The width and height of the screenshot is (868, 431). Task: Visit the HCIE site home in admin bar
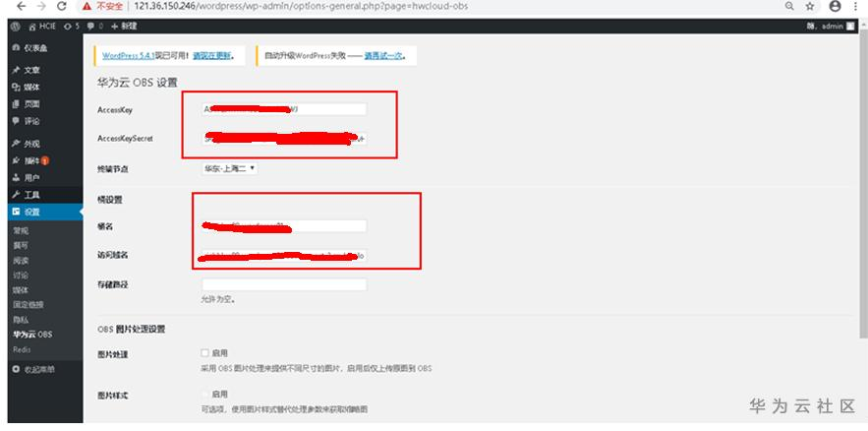42,26
